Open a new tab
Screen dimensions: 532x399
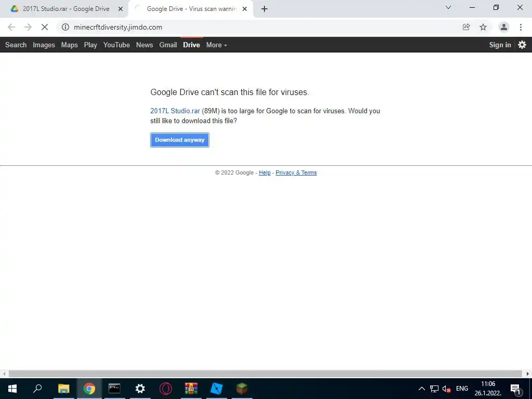tap(264, 9)
